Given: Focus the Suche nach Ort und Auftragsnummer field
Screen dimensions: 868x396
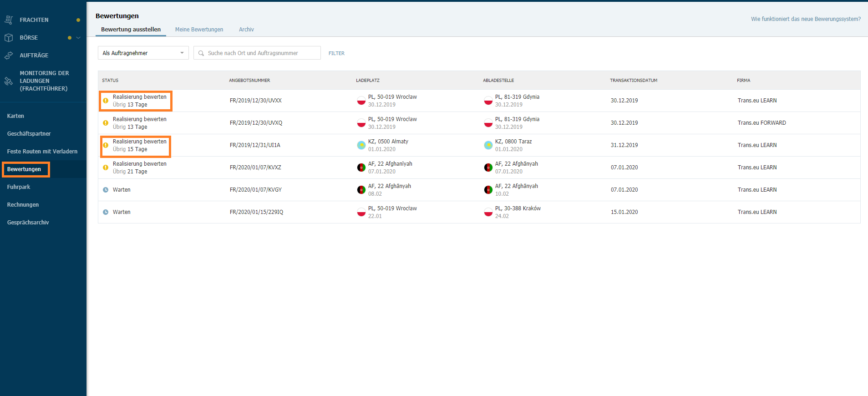Looking at the screenshot, I should click(257, 53).
